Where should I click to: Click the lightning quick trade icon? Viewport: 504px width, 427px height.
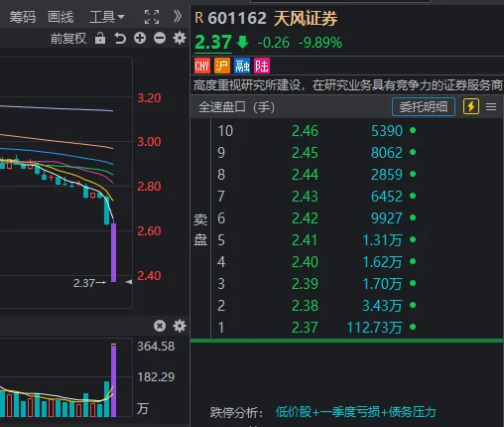[x=471, y=106]
